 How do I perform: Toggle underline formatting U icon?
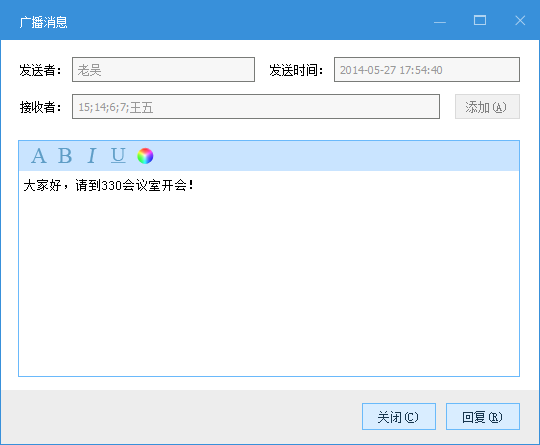tap(118, 155)
